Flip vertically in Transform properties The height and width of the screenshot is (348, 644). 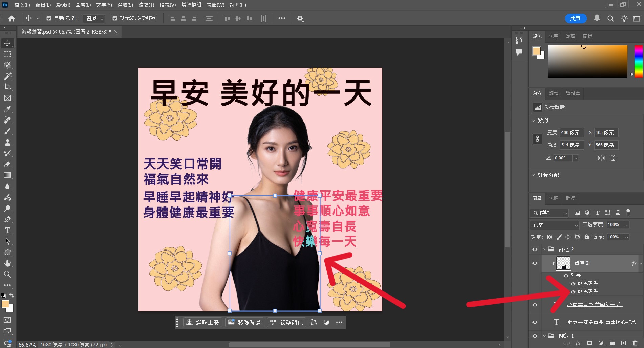coord(613,158)
